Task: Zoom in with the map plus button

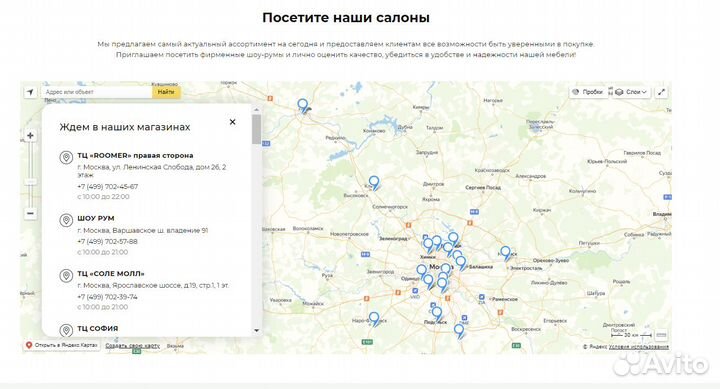Action: point(30,136)
